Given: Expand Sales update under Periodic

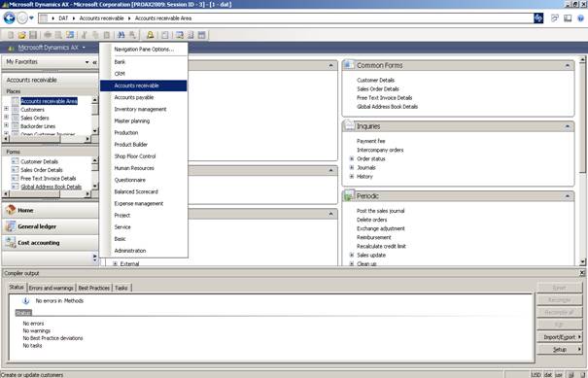Looking at the screenshot, I should coord(352,255).
